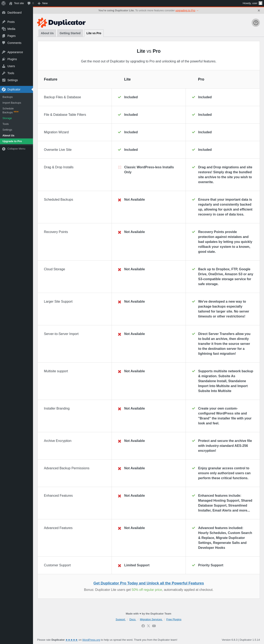Open the YouTube icon in footer
Image resolution: width=264 pixels, height=644 pixels.
(154, 626)
